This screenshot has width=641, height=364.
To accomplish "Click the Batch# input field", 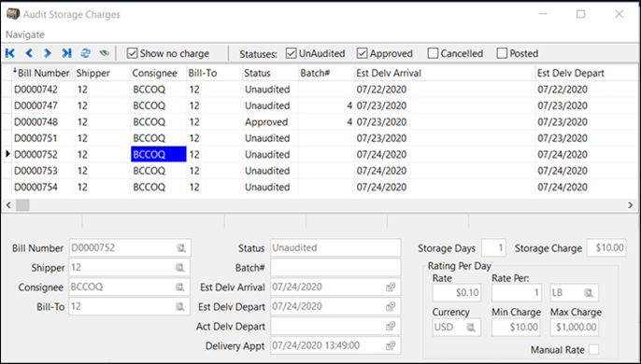I will click(335, 268).
